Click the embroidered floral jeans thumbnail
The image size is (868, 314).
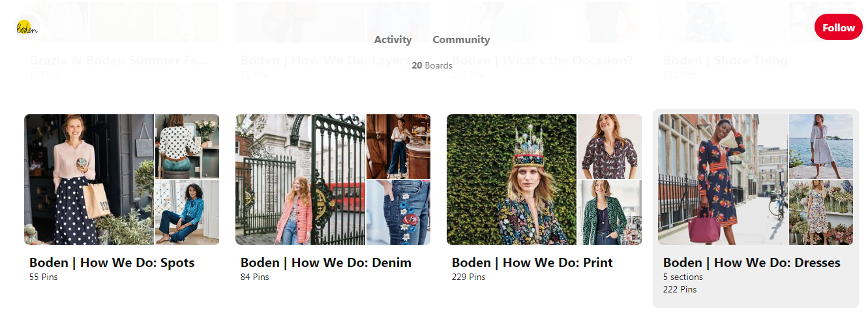click(398, 213)
